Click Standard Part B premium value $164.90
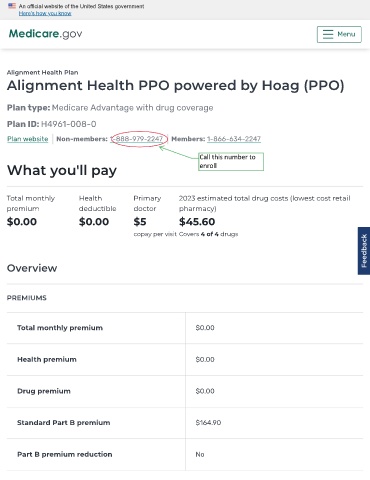Screen dimensions: 370x480 coord(208,423)
